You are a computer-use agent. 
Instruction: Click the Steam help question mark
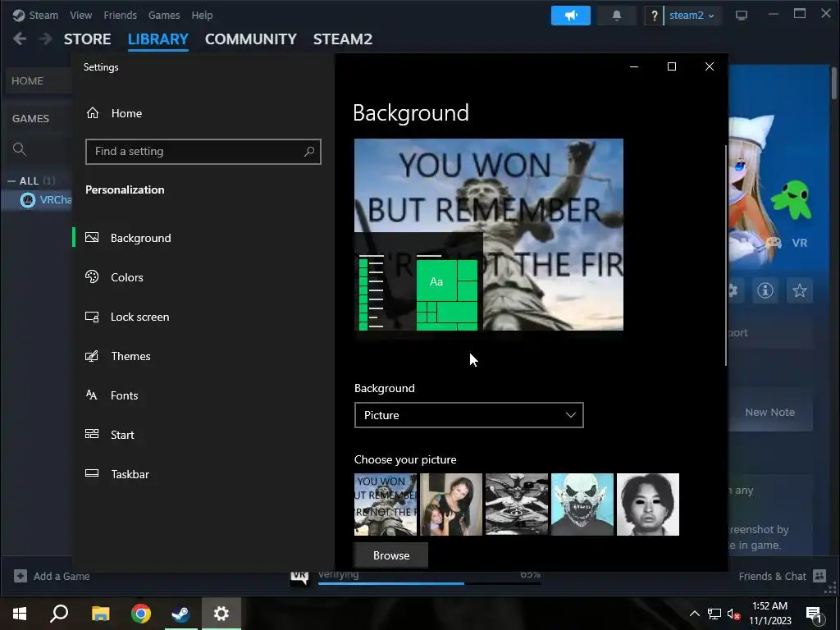[654, 16]
